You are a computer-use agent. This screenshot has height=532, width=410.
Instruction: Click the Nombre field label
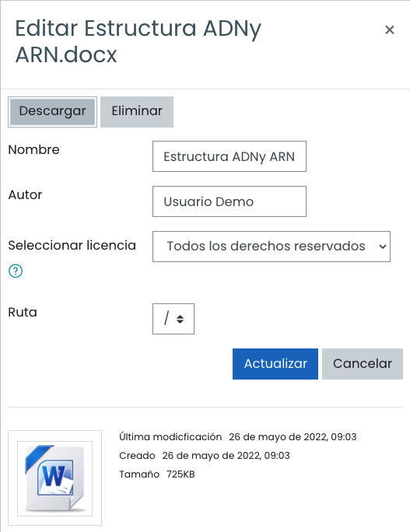34,149
